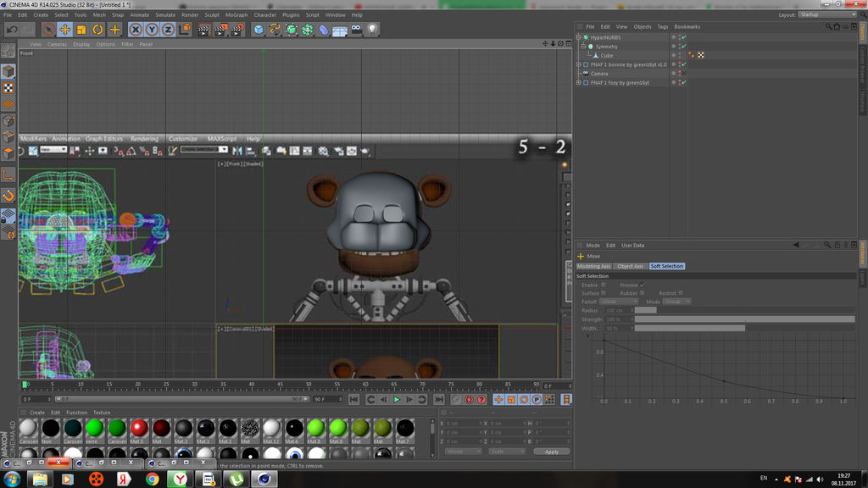Toggle Z axis lock
The width and height of the screenshot is (868, 488).
coord(168,30)
